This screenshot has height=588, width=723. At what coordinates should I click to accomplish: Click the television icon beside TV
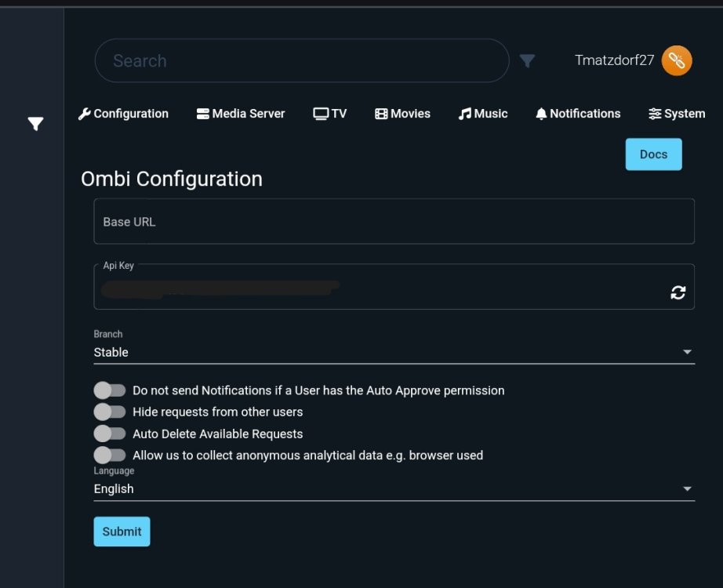click(x=321, y=114)
